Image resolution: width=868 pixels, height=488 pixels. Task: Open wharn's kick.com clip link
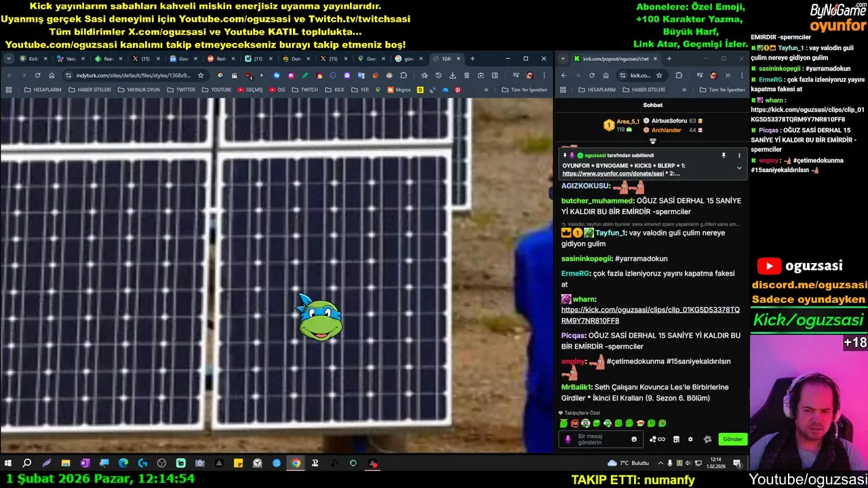tap(650, 315)
